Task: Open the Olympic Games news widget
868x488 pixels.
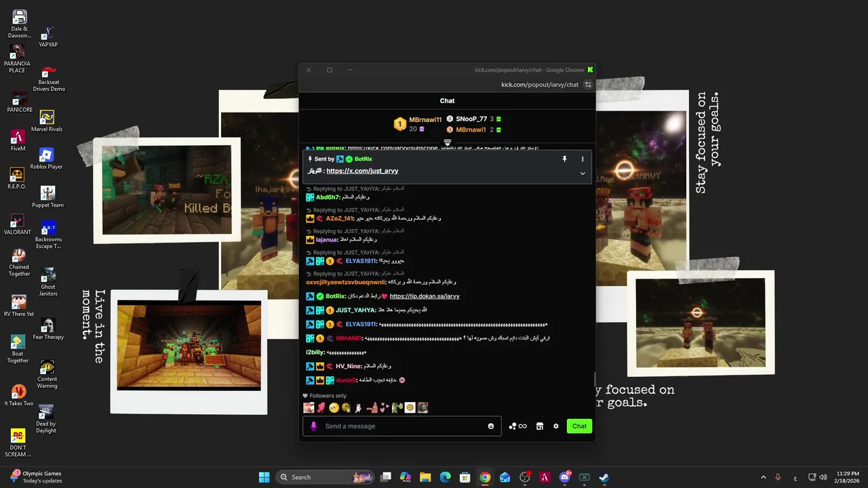Action: click(37, 477)
